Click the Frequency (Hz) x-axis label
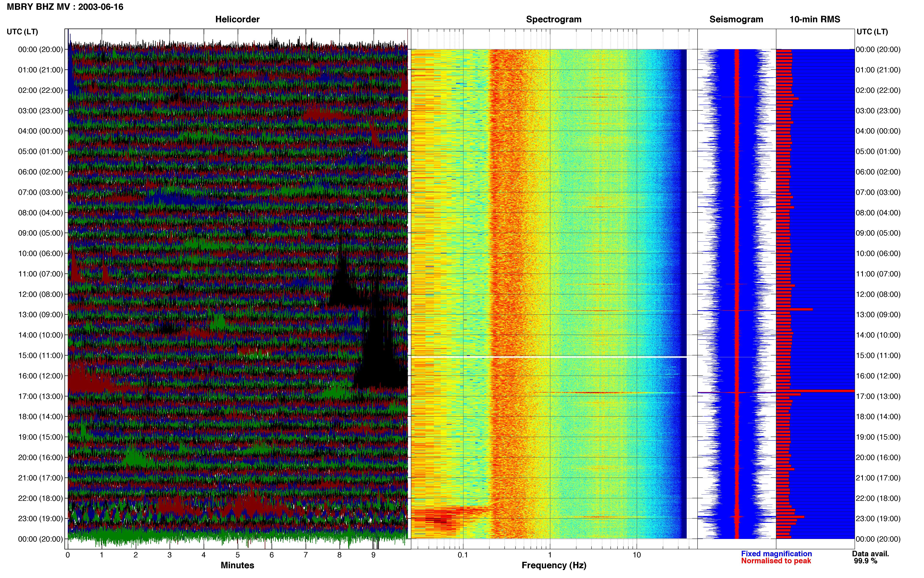This screenshot has width=924, height=578. [x=554, y=565]
